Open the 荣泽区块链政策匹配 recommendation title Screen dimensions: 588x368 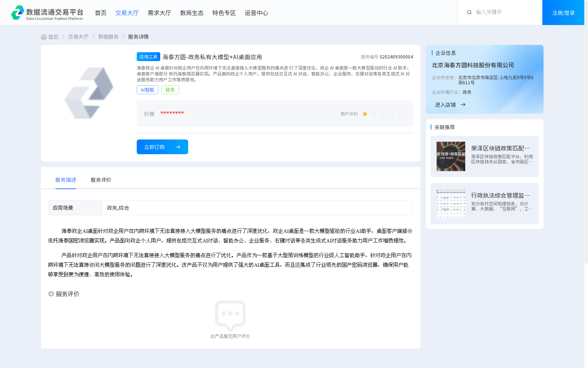501,148
